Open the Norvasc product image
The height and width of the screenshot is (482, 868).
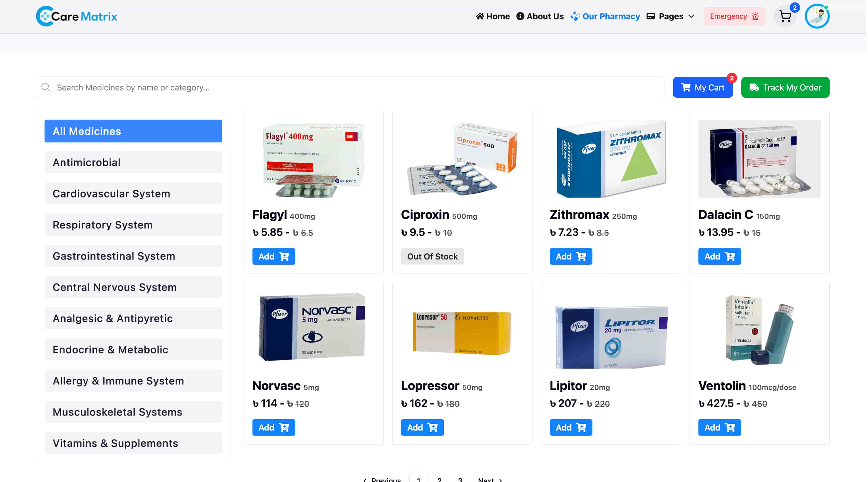point(314,330)
